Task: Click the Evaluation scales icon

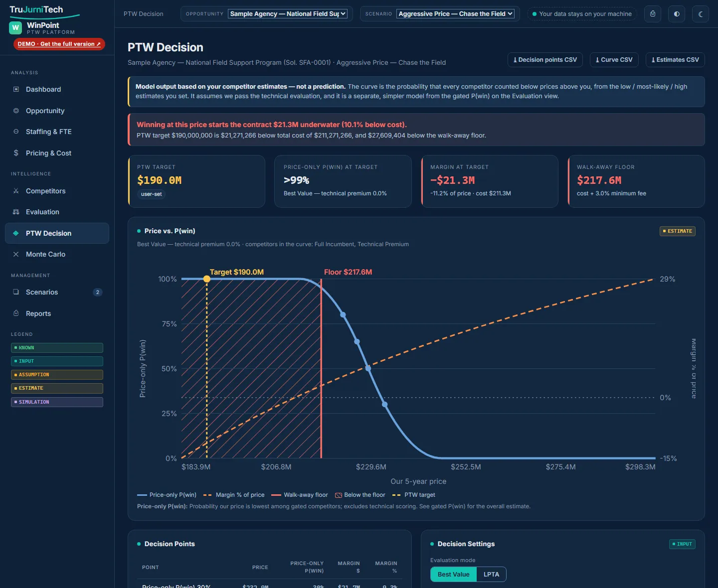Action: (16, 212)
